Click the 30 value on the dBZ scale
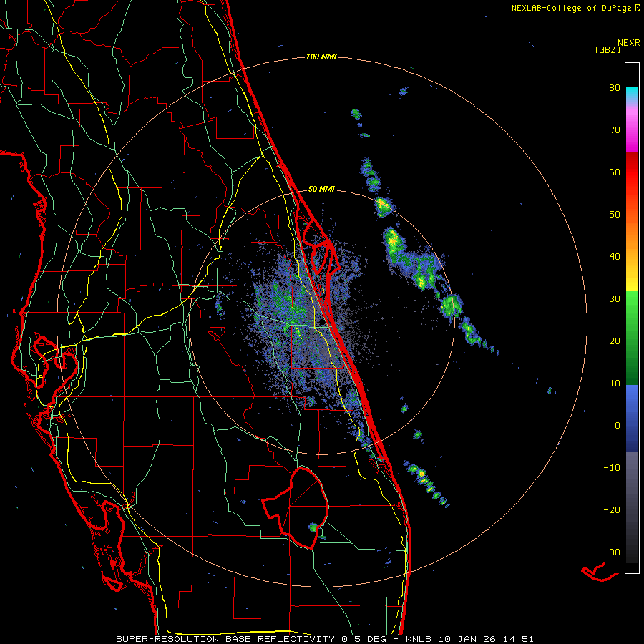 click(x=615, y=298)
